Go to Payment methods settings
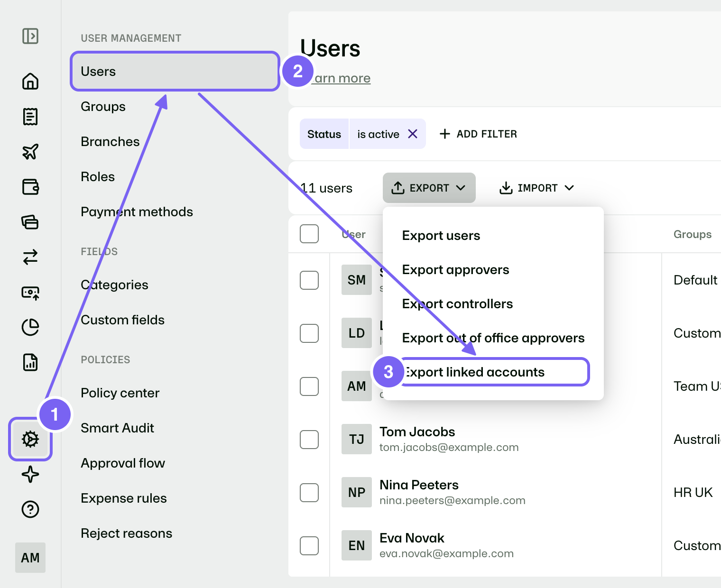721x588 pixels. tap(137, 212)
